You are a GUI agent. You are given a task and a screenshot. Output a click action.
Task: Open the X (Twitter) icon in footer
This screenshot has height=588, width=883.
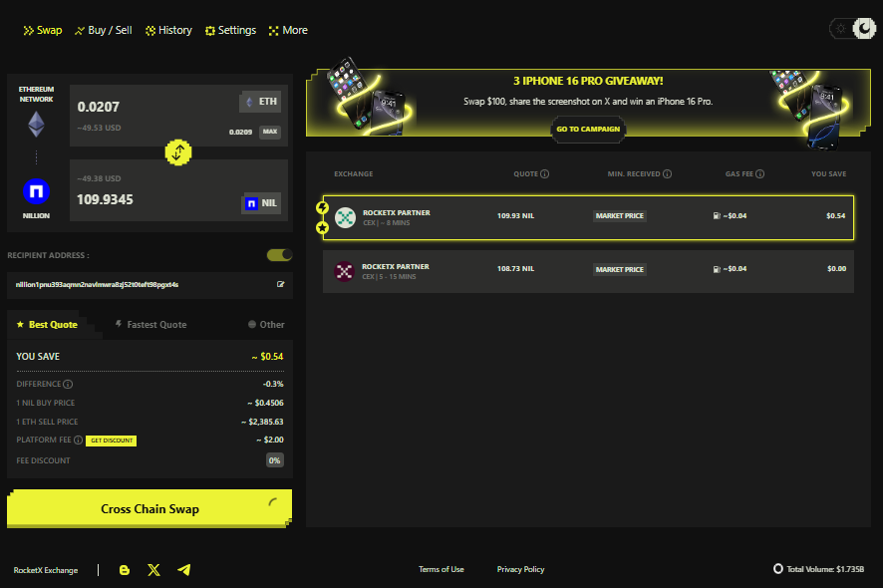tap(153, 570)
